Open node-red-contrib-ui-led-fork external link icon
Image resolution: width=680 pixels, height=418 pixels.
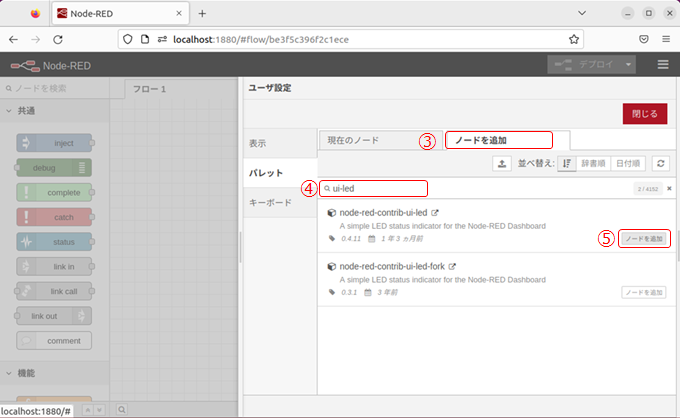[453, 267]
